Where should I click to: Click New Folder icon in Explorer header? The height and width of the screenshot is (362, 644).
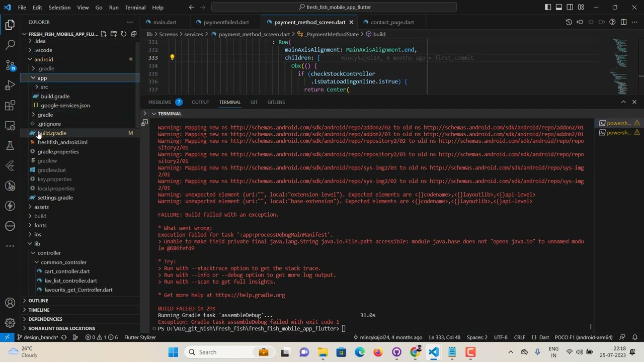coord(114,34)
